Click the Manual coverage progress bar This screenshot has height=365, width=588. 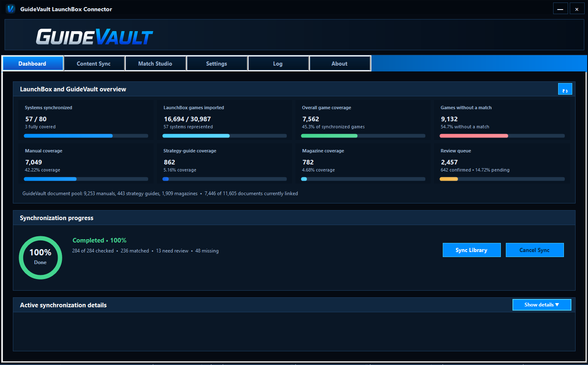coord(86,179)
